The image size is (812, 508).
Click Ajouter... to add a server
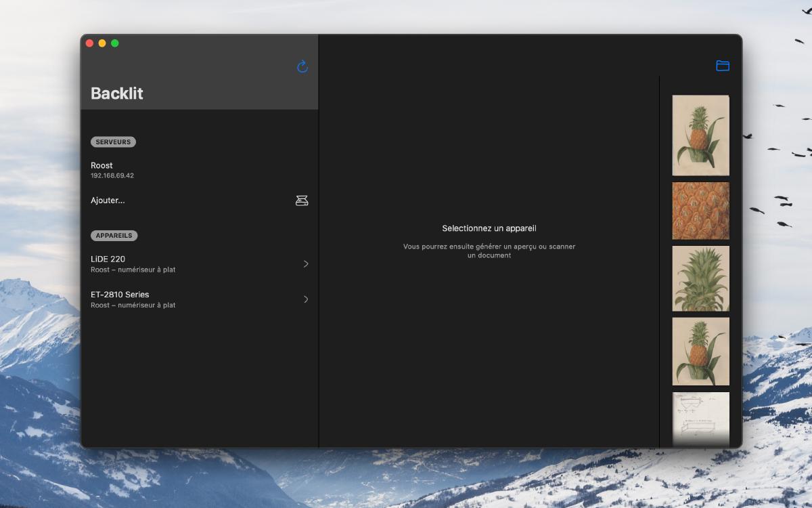(x=108, y=200)
